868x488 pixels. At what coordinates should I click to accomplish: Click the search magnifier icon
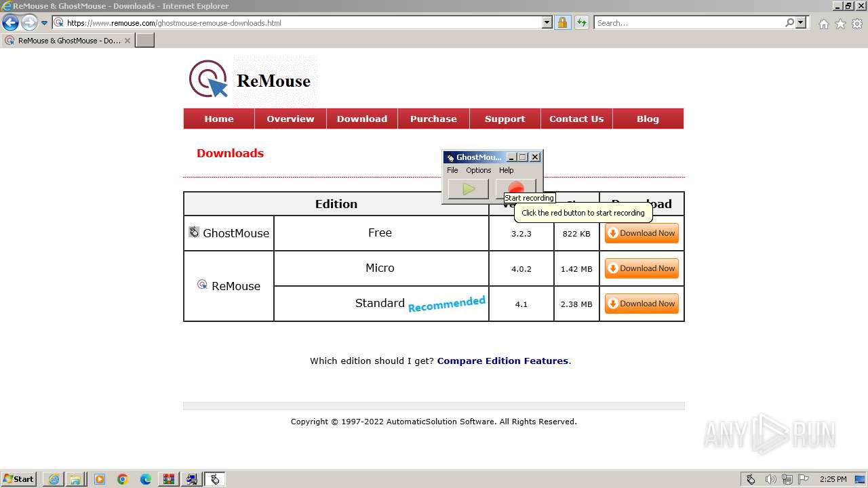pos(789,22)
